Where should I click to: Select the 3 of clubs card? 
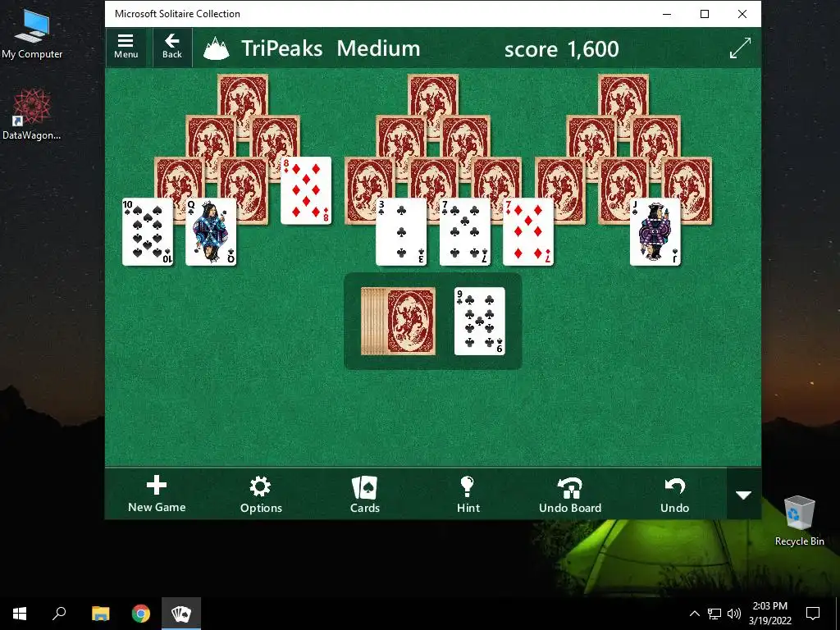[401, 232]
